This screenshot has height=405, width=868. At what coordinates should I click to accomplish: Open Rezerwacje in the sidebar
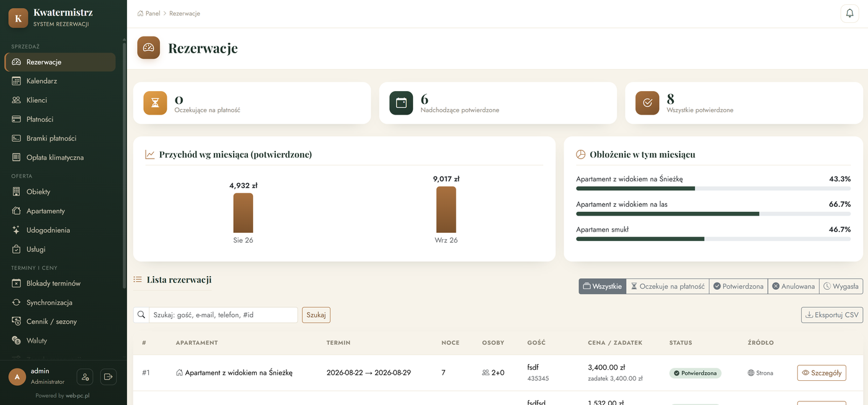(x=60, y=62)
